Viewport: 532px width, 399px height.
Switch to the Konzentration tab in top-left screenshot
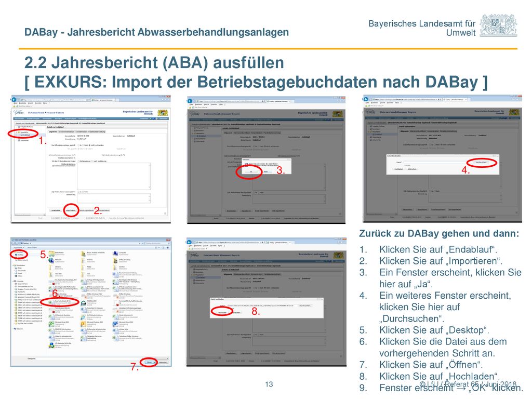click(82, 131)
